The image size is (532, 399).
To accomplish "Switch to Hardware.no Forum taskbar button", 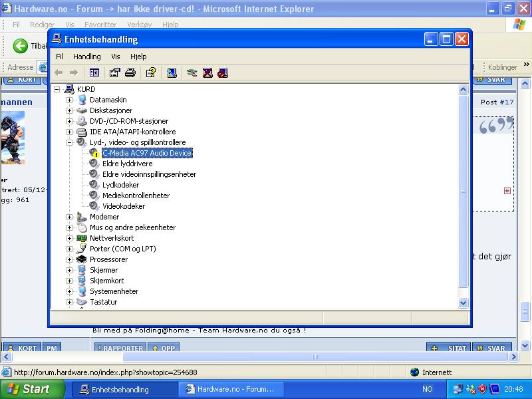I will pos(230,389).
